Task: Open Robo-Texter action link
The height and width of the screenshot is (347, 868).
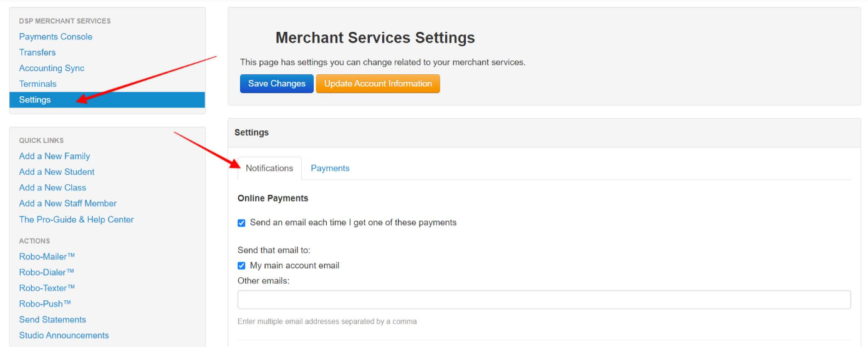Action: pos(47,288)
